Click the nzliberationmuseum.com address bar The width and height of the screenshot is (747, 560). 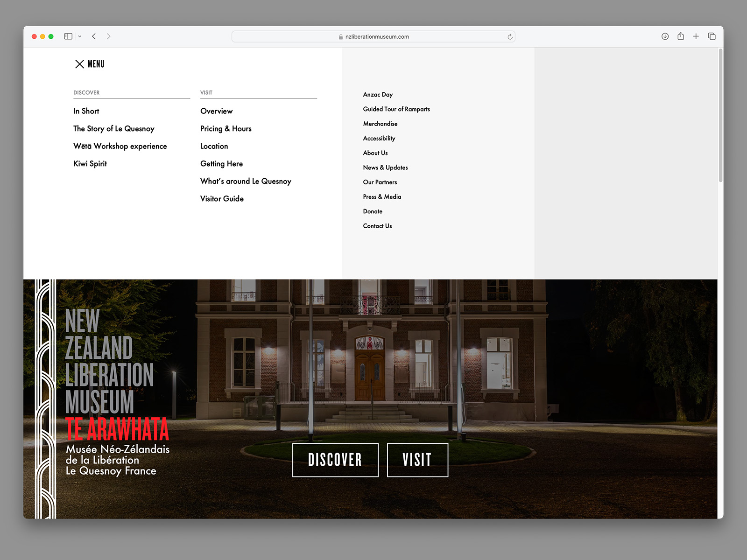373,36
